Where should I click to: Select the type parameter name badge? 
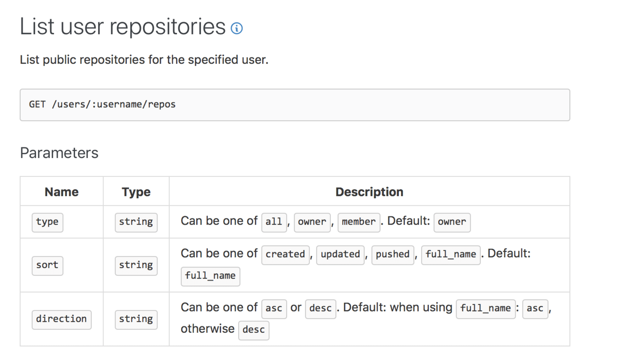point(47,222)
